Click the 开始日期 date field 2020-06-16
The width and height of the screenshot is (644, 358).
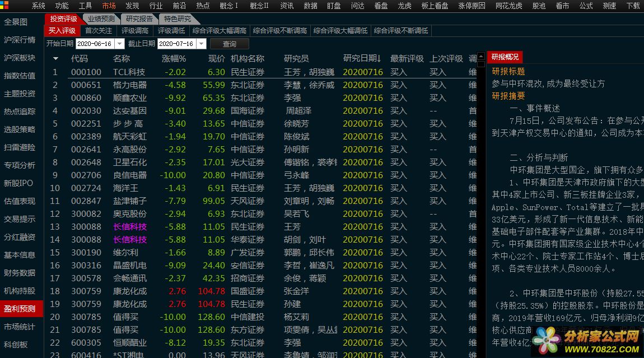tap(95, 44)
